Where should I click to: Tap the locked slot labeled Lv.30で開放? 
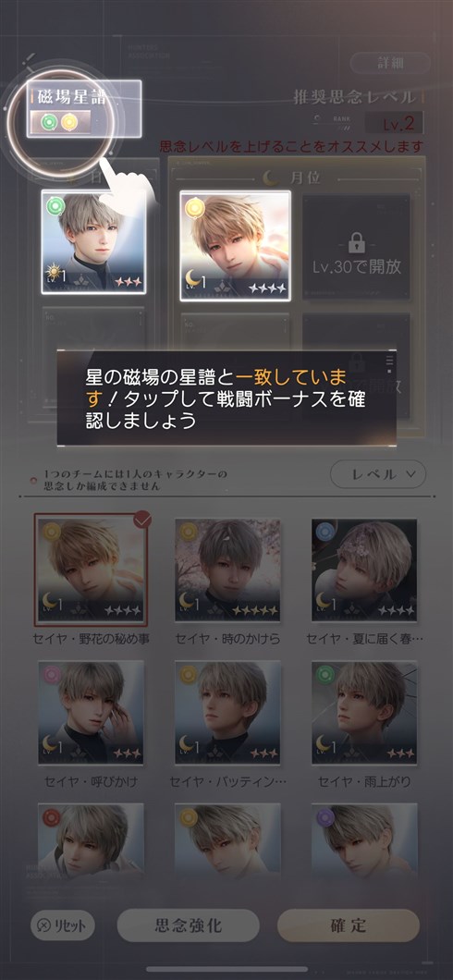point(356,247)
